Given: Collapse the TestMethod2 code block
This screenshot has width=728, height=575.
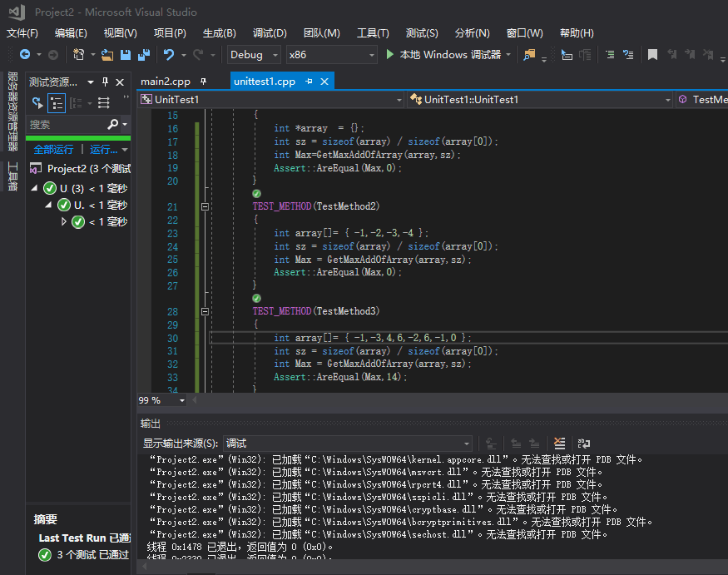Looking at the screenshot, I should click(205, 206).
